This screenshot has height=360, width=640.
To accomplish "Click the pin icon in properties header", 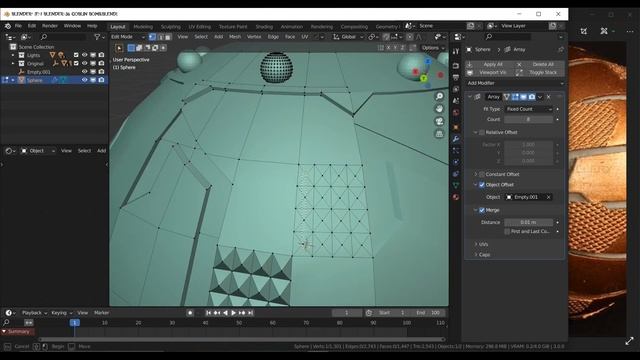I will point(560,49).
